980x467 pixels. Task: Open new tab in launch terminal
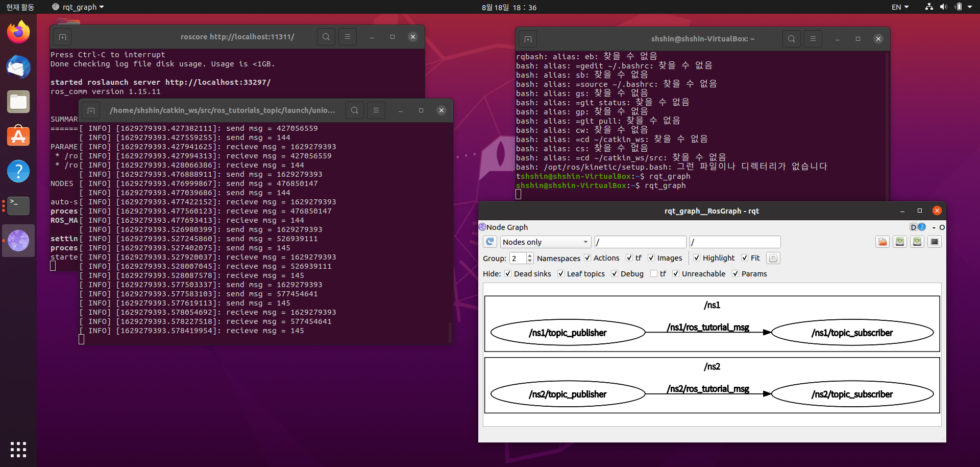pos(91,110)
